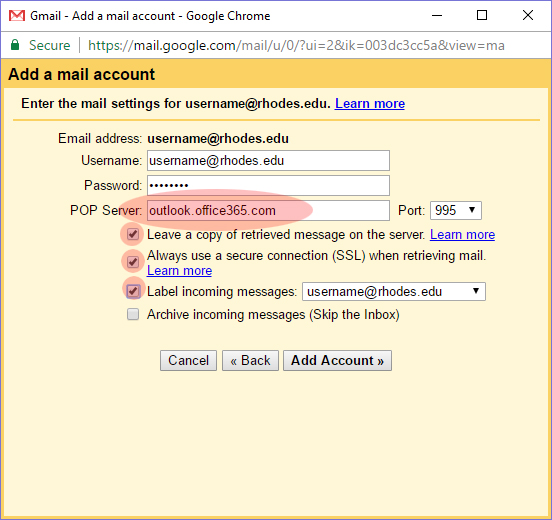Open Learn more link about leaving server copy
The height and width of the screenshot is (520, 552).
[x=462, y=234]
